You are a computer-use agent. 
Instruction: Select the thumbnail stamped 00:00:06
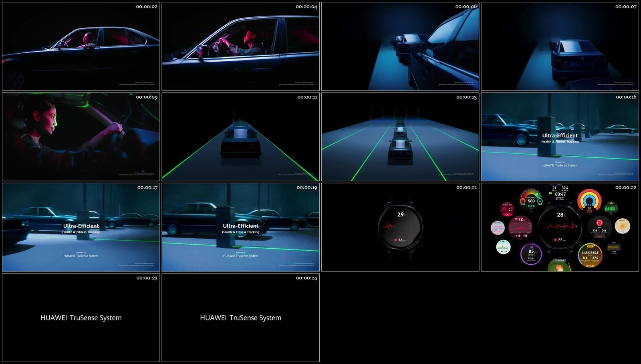(x=400, y=46)
